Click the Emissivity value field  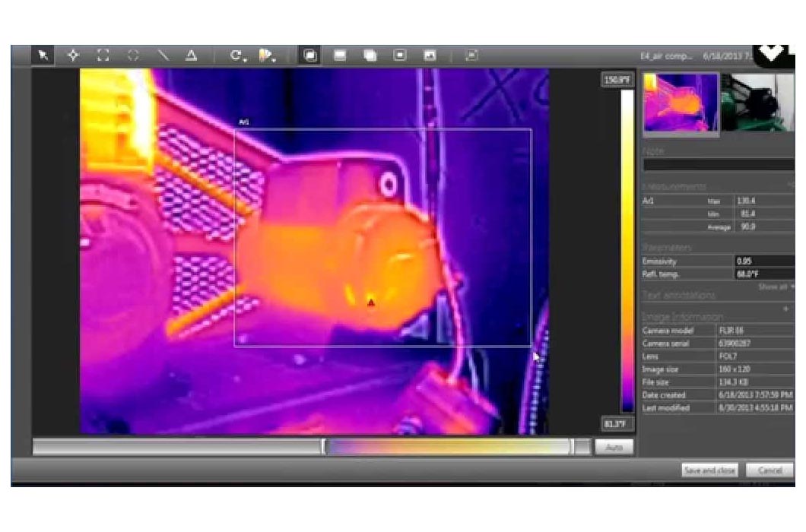point(764,261)
